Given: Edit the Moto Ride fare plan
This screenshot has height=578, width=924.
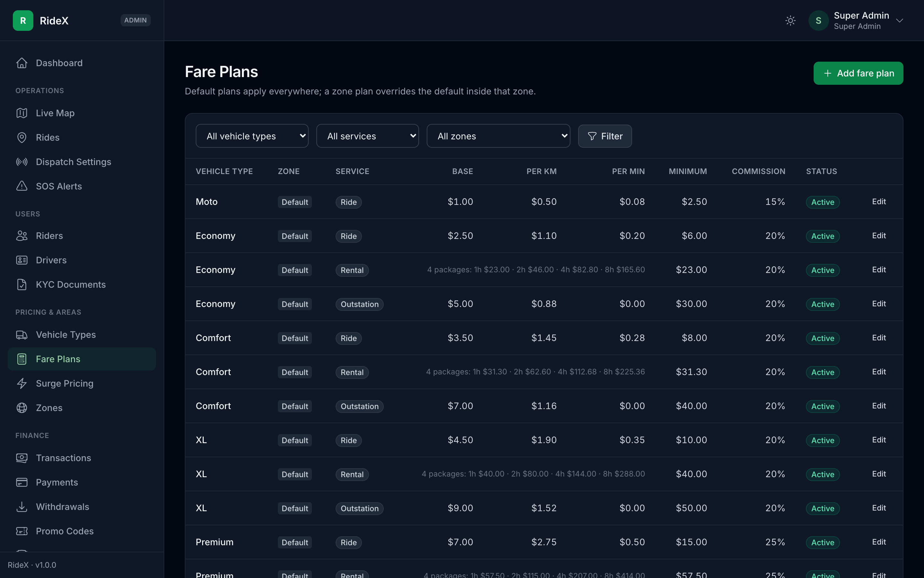Looking at the screenshot, I should click(879, 202).
